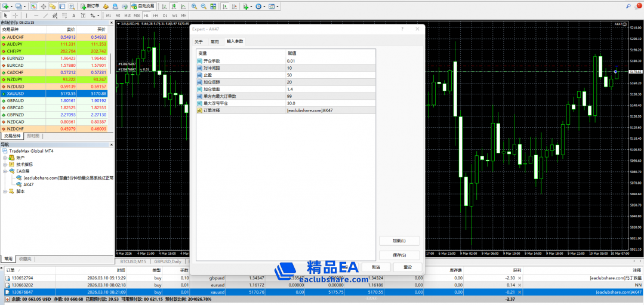
Task: Collapse the EA交易 tree node
Action: (5, 171)
